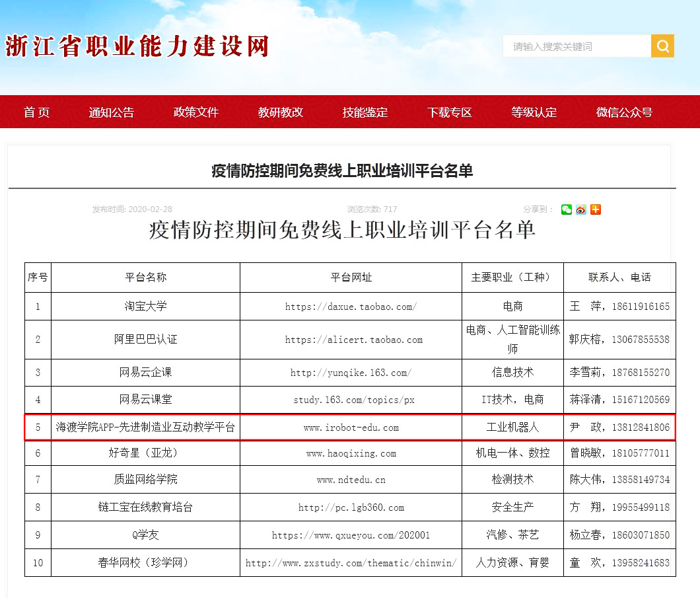Image resolution: width=700 pixels, height=598 pixels.
Task: Click the study.163.com/topics/px address
Action: coord(353,400)
